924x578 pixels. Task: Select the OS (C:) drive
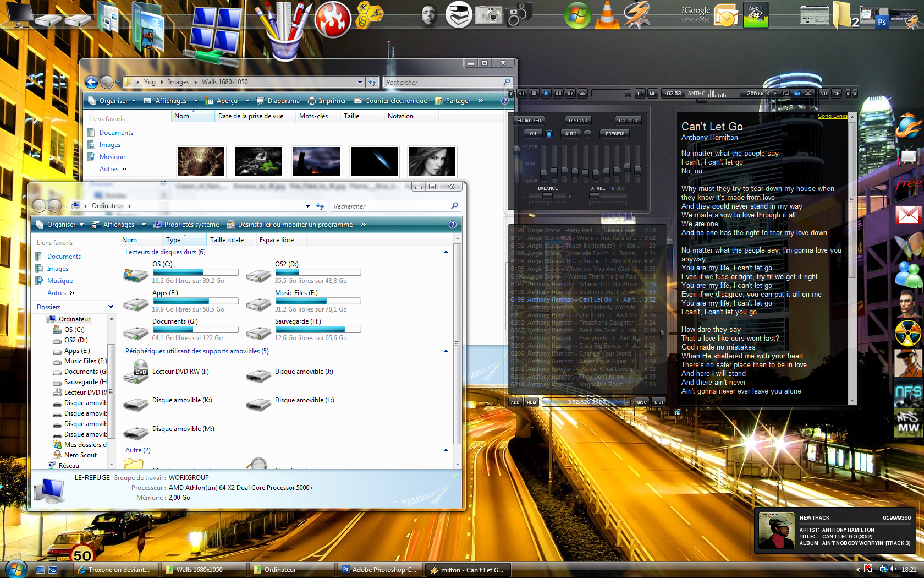point(181,272)
